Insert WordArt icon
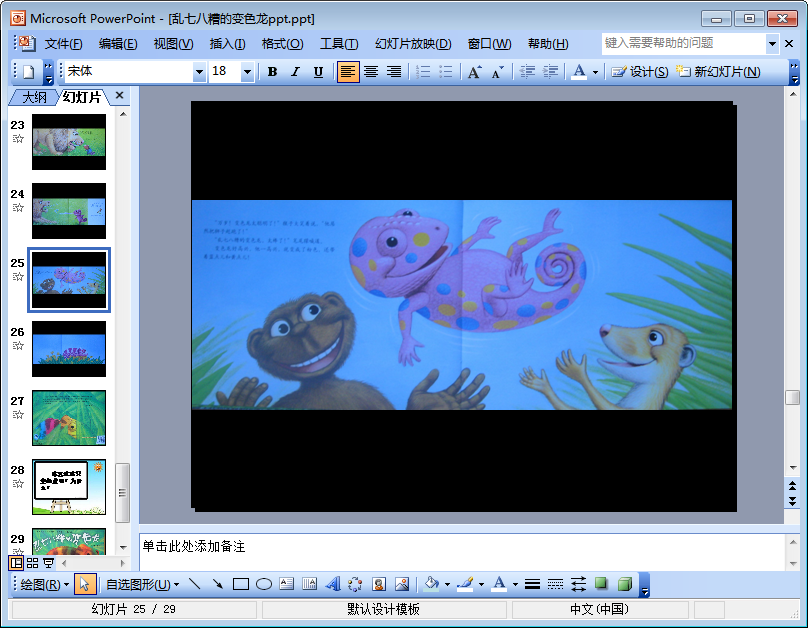The image size is (808, 628). [x=333, y=584]
